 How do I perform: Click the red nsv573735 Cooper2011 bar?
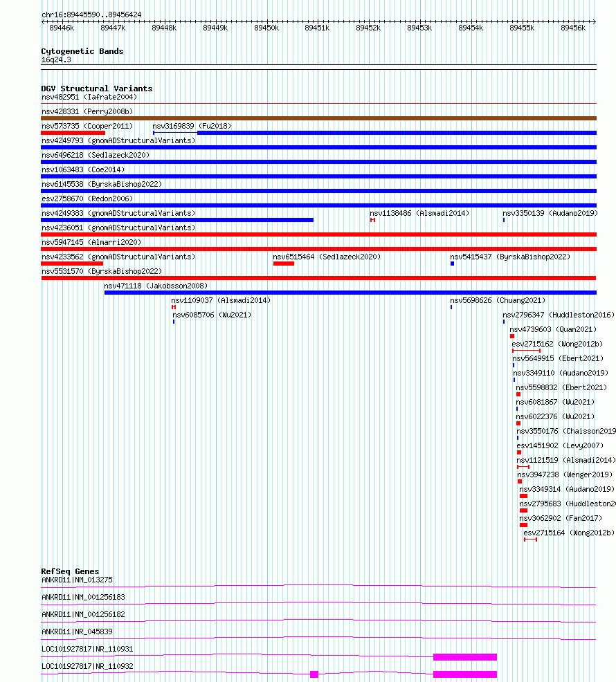click(x=73, y=133)
